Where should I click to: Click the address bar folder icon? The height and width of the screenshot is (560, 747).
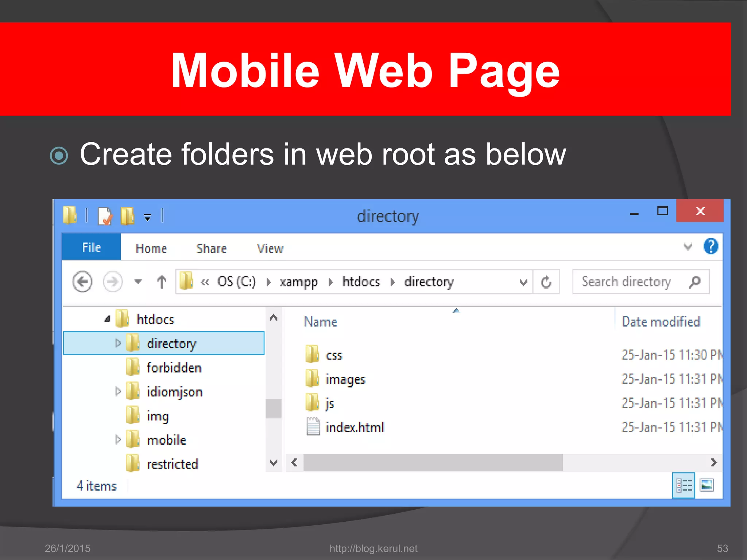[x=186, y=281]
